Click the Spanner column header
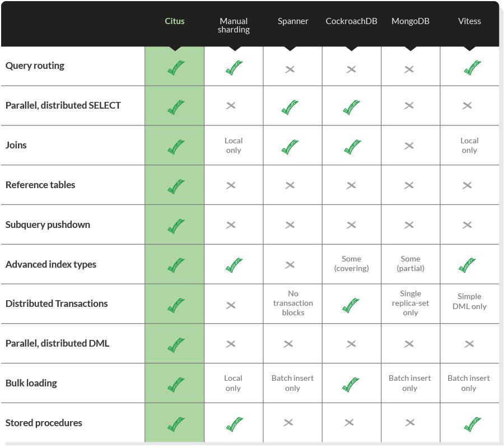The image size is (504, 448). pos(293,21)
